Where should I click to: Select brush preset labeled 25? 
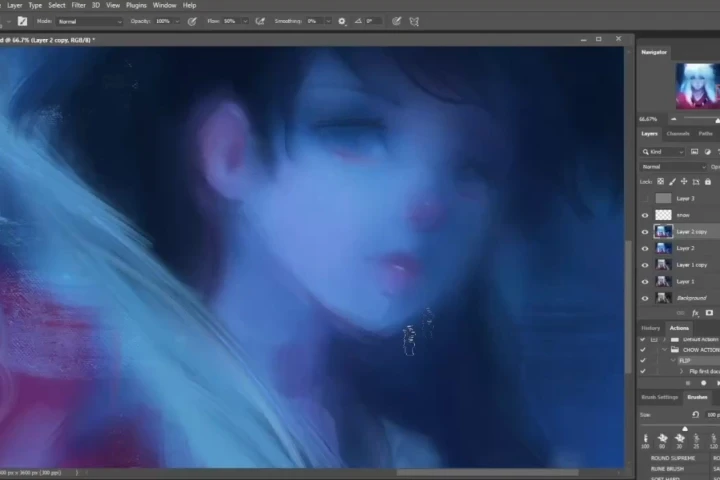click(x=696, y=441)
